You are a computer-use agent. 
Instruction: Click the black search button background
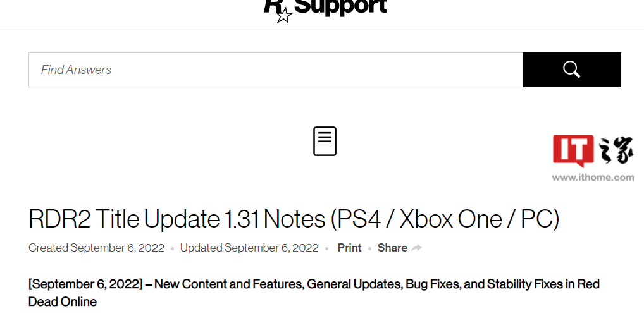coord(571,70)
